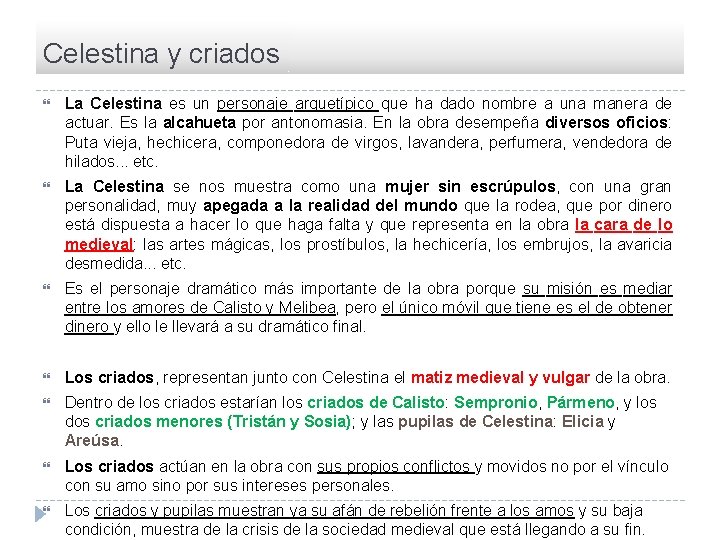Click the green text "criados de Calisto"
The height and width of the screenshot is (540, 720).
point(376,402)
